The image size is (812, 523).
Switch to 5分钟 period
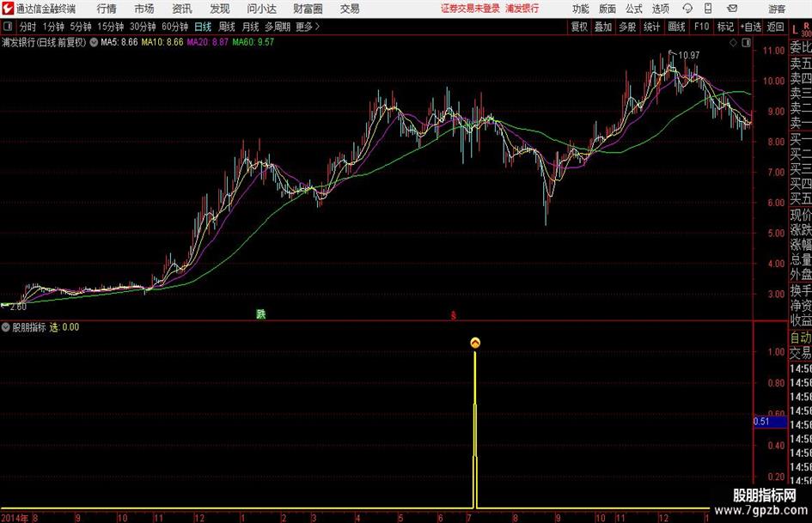[81, 27]
